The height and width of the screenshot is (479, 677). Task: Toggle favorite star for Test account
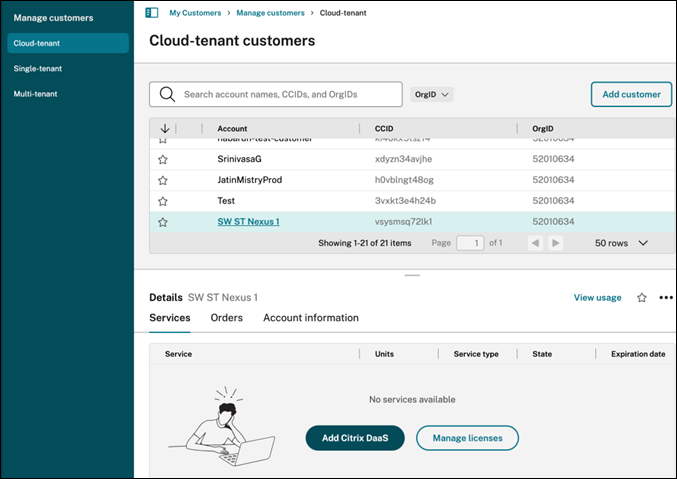pyautogui.click(x=163, y=201)
